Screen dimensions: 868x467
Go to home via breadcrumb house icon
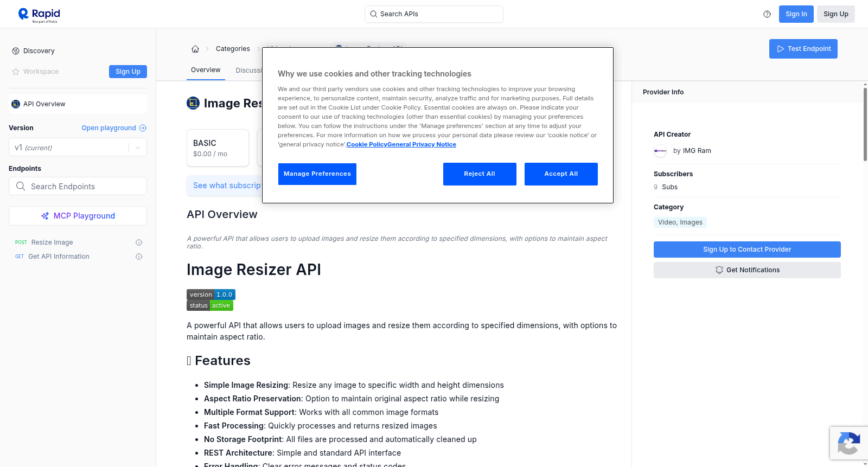(x=195, y=49)
